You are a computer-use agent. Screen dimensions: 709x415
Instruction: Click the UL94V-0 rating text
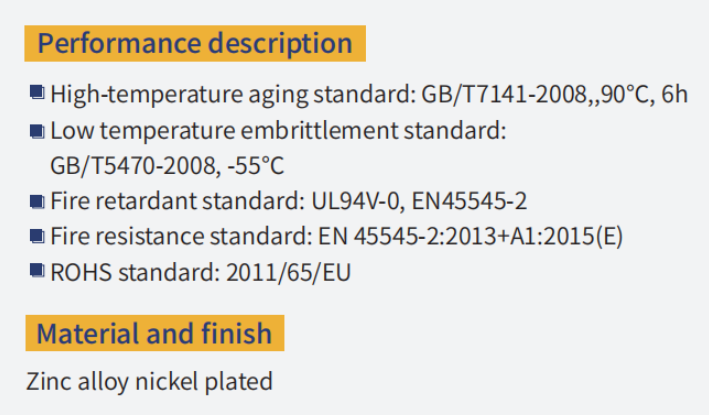point(357,201)
